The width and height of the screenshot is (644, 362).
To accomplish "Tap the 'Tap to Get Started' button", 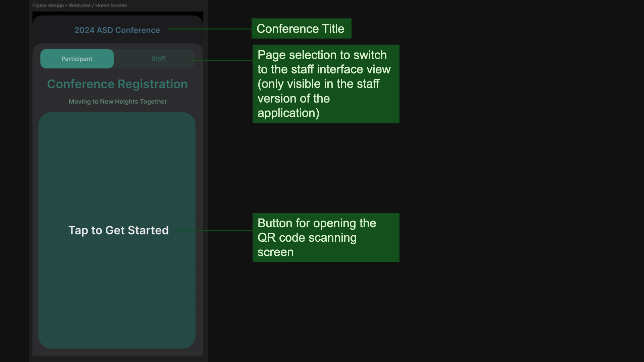I will [118, 230].
